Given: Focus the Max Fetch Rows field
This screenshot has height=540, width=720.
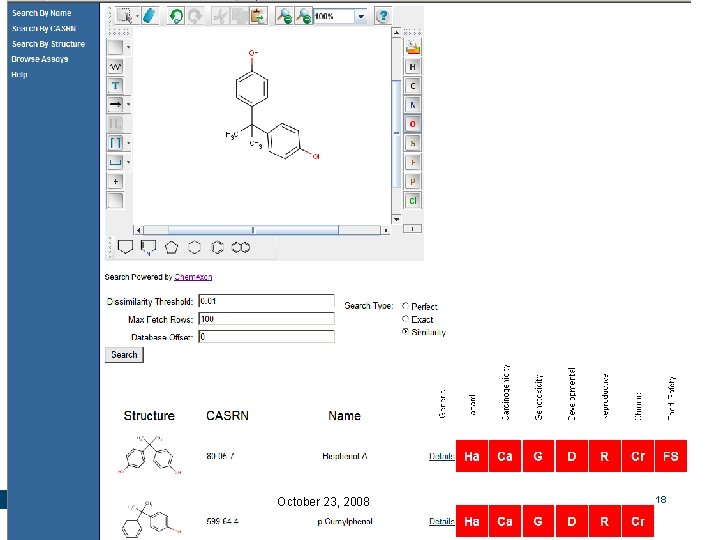Looking at the screenshot, I should point(266,319).
